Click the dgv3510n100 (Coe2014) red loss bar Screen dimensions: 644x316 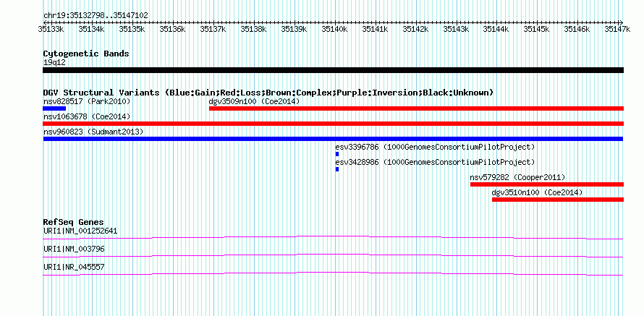(x=558, y=200)
